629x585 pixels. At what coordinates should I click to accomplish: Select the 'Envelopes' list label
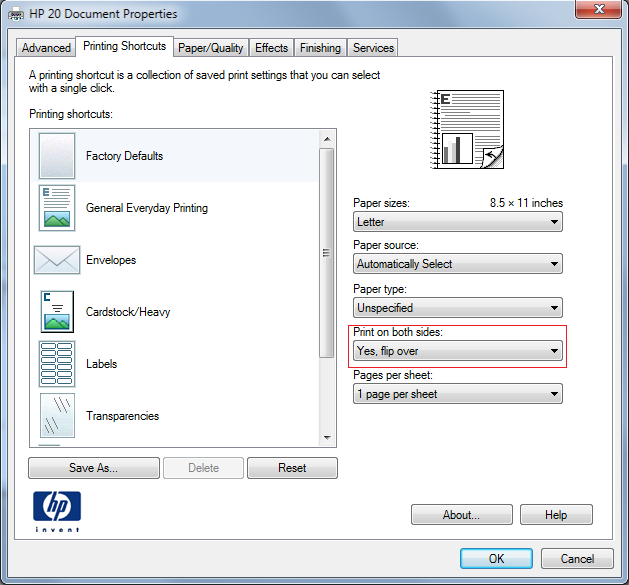pyautogui.click(x=111, y=260)
